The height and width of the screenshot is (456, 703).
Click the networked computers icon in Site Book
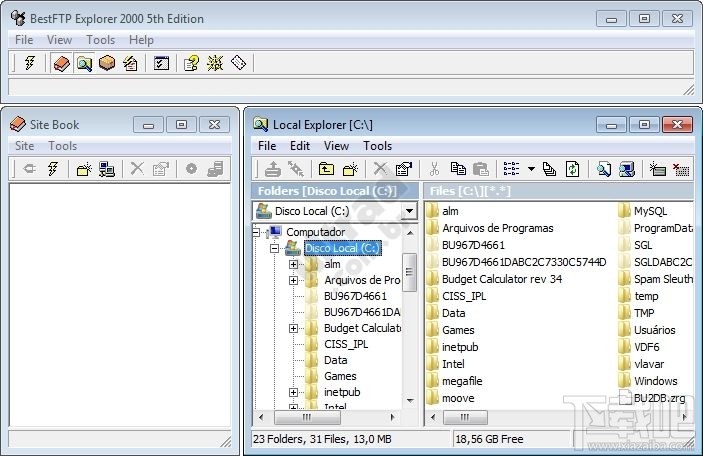tap(107, 169)
